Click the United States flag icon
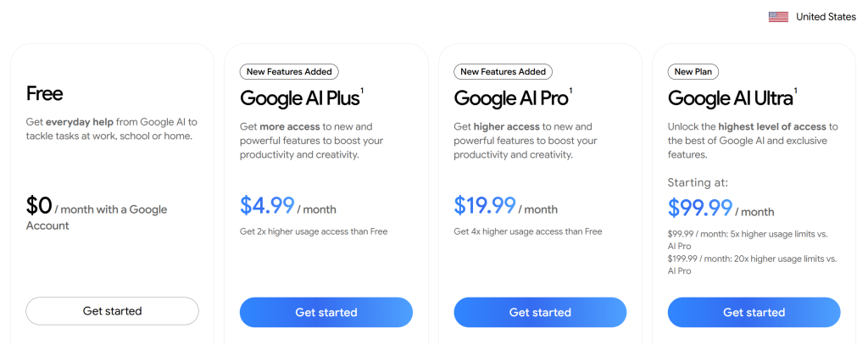The height and width of the screenshot is (345, 868). tap(778, 17)
